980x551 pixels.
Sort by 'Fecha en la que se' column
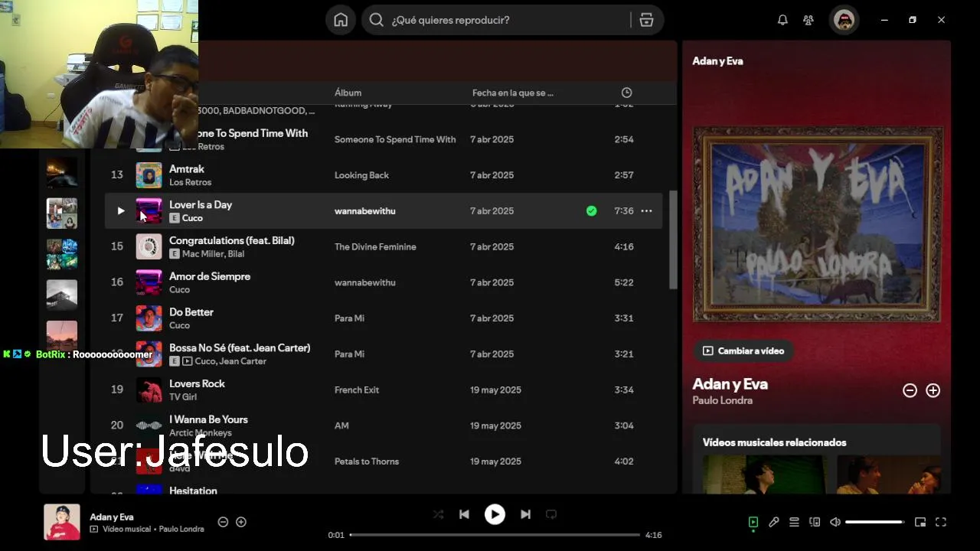point(512,93)
